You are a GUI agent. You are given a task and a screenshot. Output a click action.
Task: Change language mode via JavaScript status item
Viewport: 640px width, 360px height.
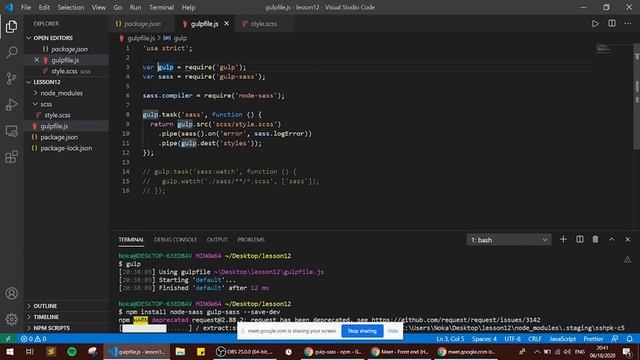[x=562, y=339]
